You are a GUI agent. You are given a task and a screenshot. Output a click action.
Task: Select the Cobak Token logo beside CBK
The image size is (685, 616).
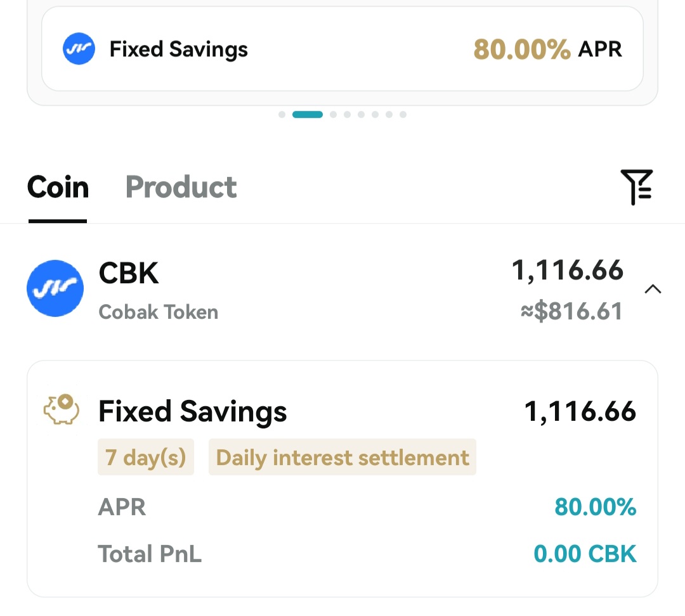tap(55, 288)
